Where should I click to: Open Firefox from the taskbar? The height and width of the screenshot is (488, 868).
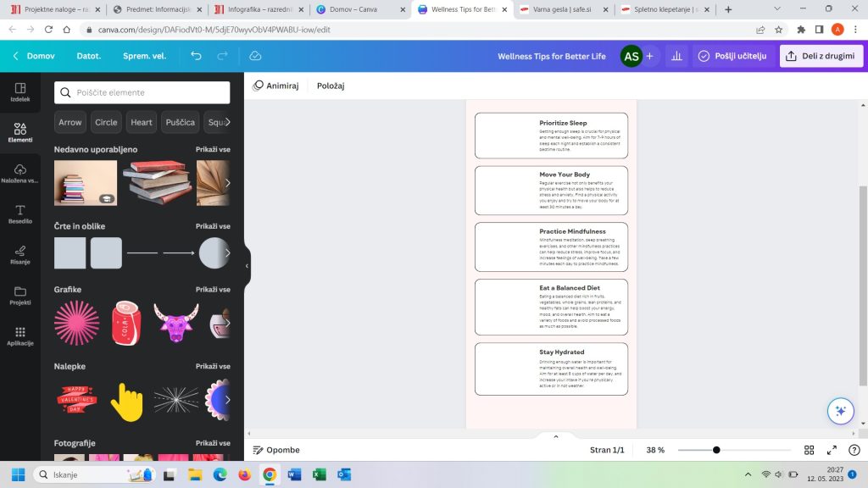click(244, 474)
